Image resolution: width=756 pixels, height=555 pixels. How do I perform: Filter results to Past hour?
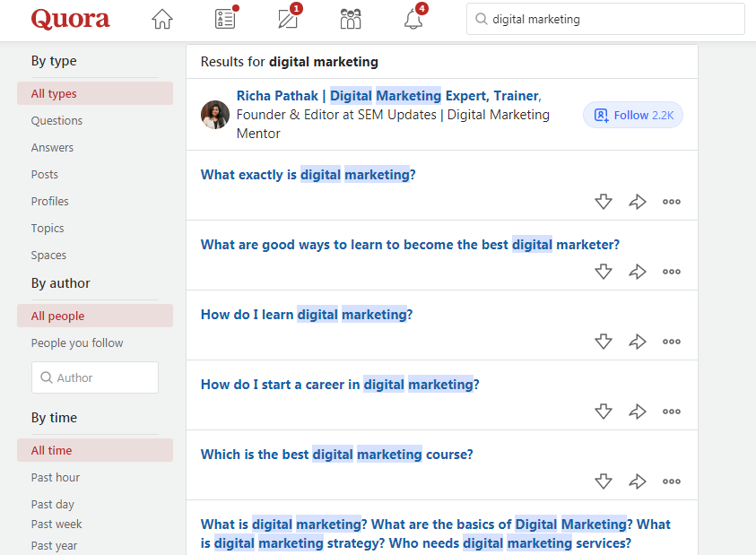(56, 477)
